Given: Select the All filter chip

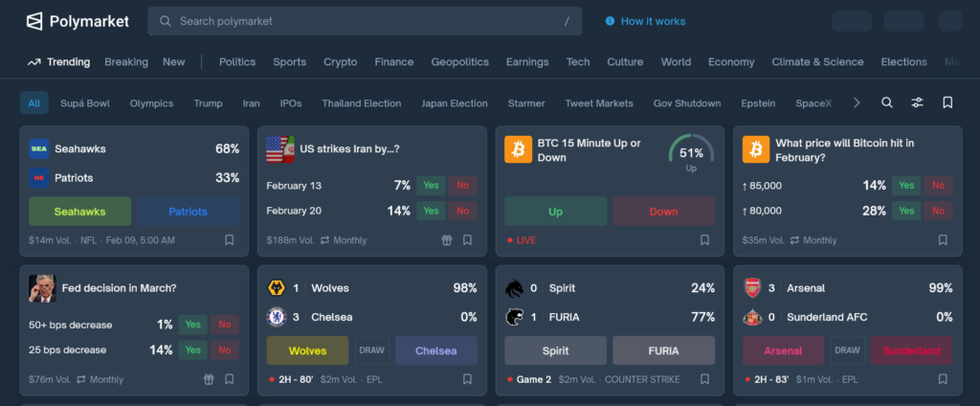Looking at the screenshot, I should pos(34,103).
